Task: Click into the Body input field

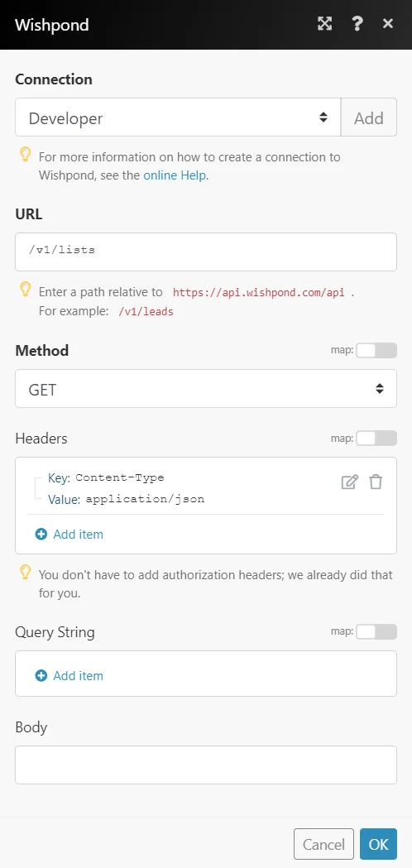Action: [206, 765]
